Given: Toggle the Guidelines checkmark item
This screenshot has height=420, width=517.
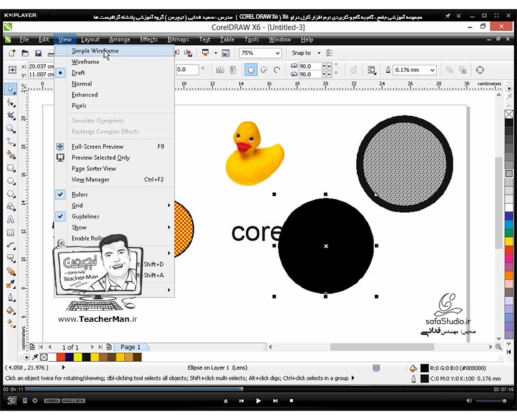Looking at the screenshot, I should 114,216.
